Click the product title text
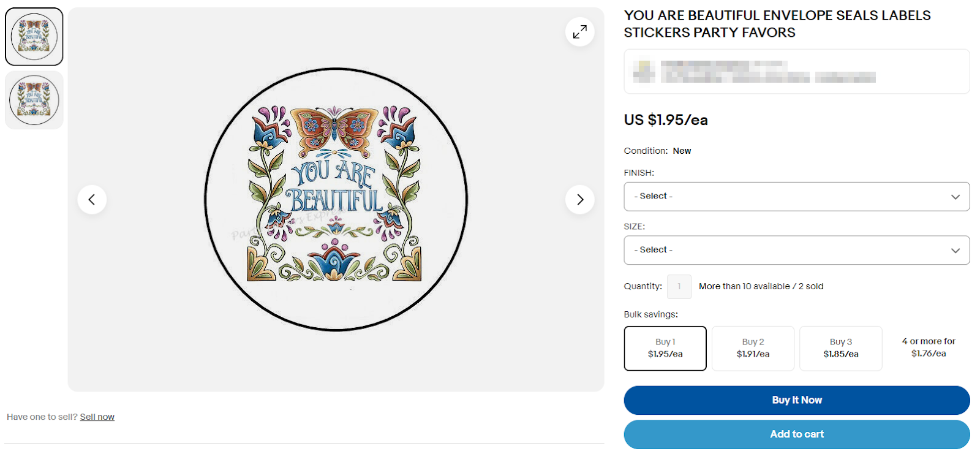Image resolution: width=980 pixels, height=451 pixels. coord(777,23)
